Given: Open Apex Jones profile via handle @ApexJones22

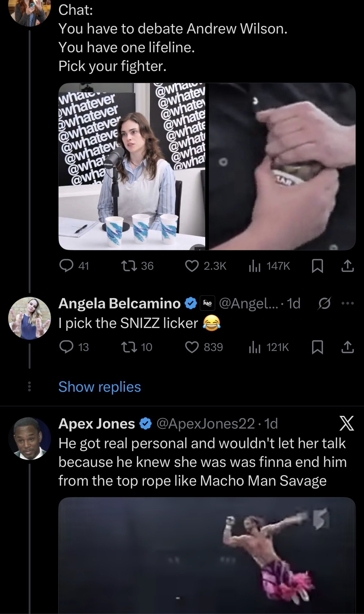Looking at the screenshot, I should pyautogui.click(x=205, y=423).
